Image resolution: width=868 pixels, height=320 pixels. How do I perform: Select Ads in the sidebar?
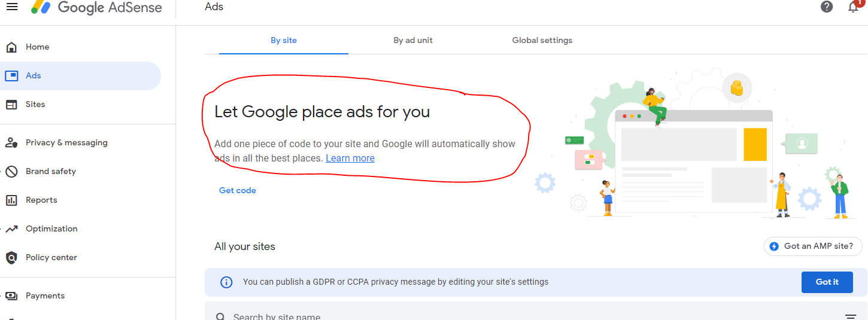(x=80, y=76)
